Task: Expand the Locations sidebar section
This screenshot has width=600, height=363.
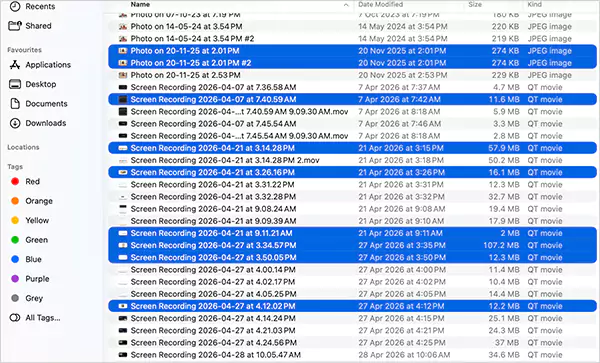Action: (23, 147)
